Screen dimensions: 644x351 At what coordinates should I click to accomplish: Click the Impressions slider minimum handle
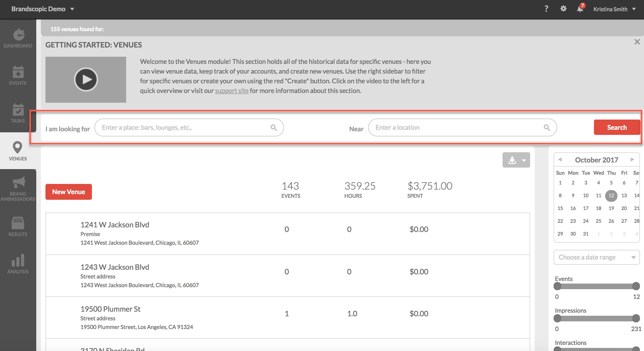click(x=557, y=318)
